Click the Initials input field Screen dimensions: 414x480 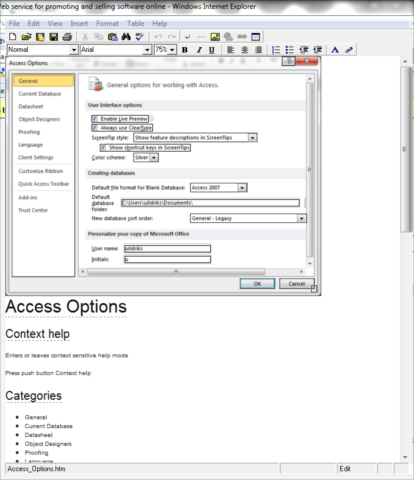167,259
